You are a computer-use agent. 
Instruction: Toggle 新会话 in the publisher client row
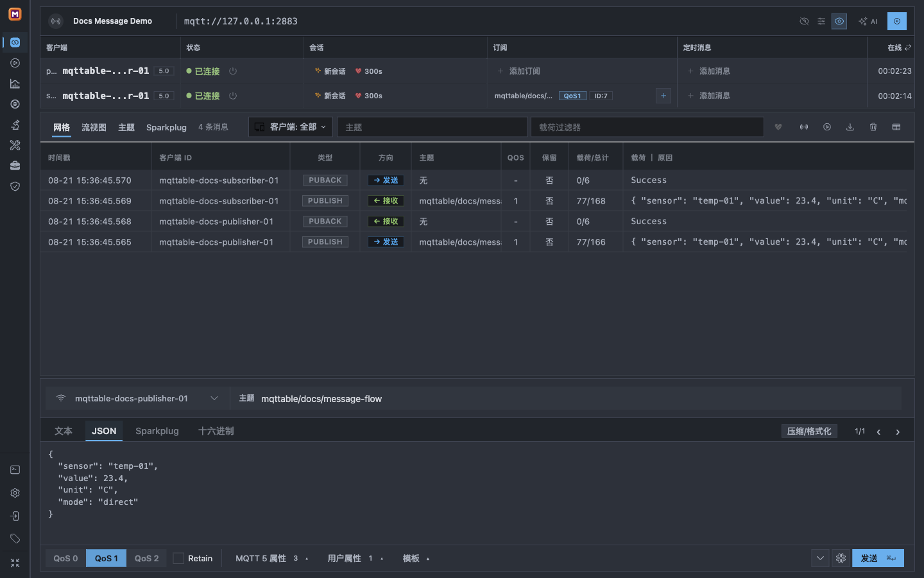coord(330,71)
